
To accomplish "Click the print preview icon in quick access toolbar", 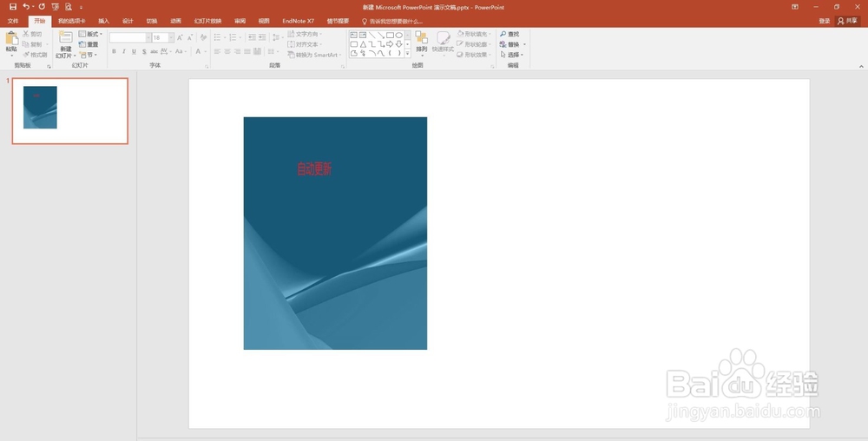I will pyautogui.click(x=68, y=7).
